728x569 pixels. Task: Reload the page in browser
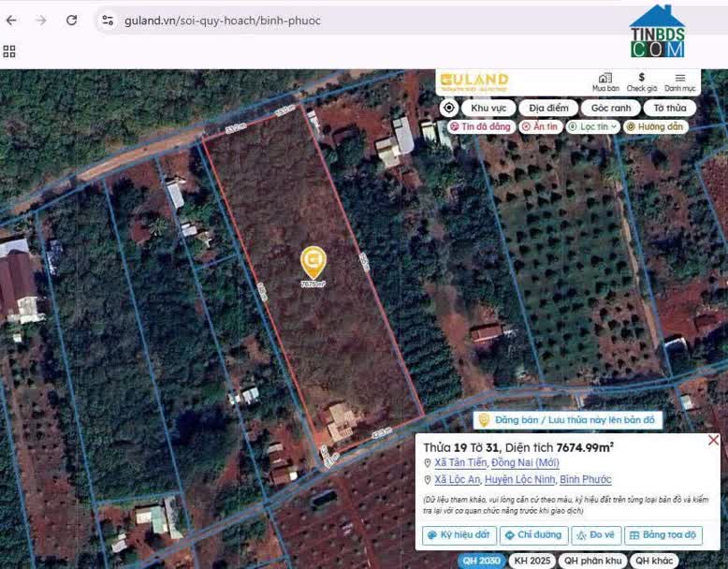point(72,20)
